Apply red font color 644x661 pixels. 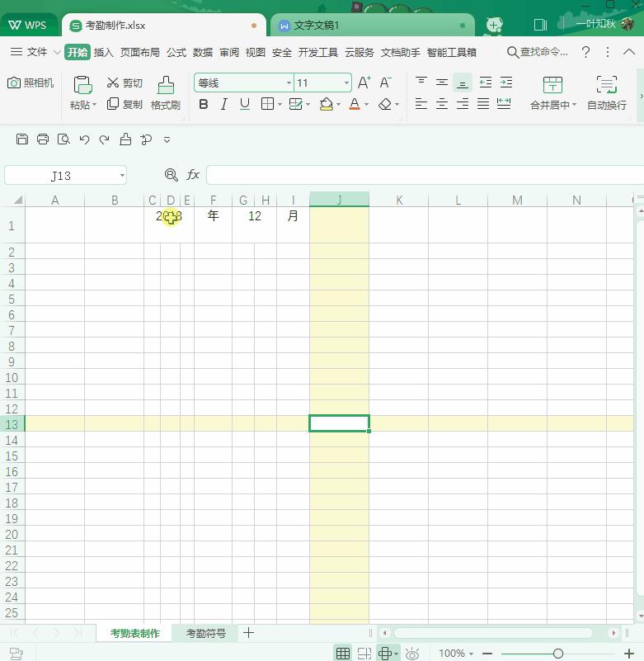(355, 104)
